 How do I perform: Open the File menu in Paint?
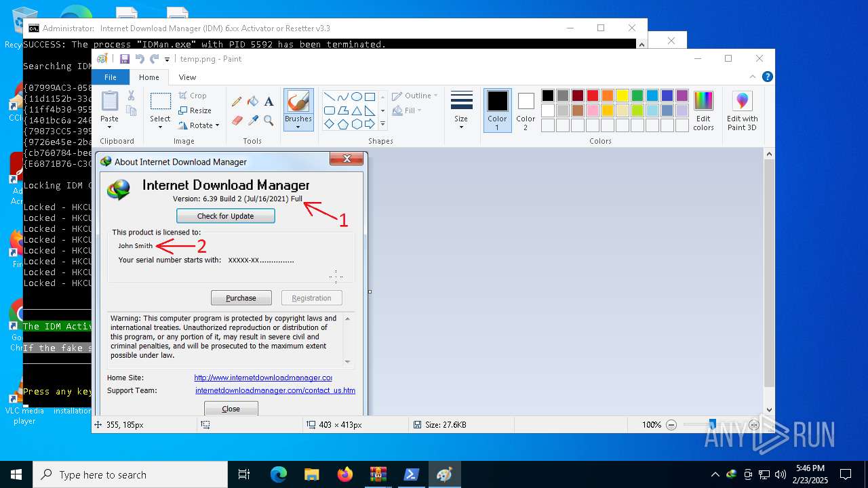click(110, 77)
